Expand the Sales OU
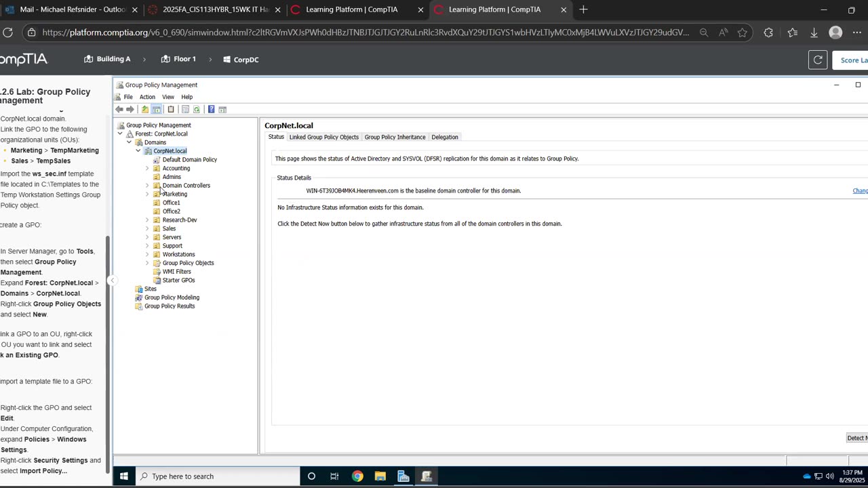 147,228
